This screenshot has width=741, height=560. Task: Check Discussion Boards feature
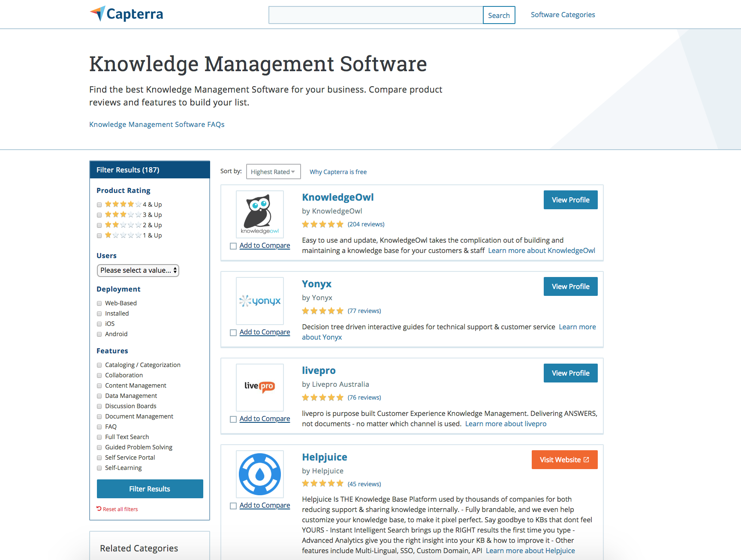99,406
